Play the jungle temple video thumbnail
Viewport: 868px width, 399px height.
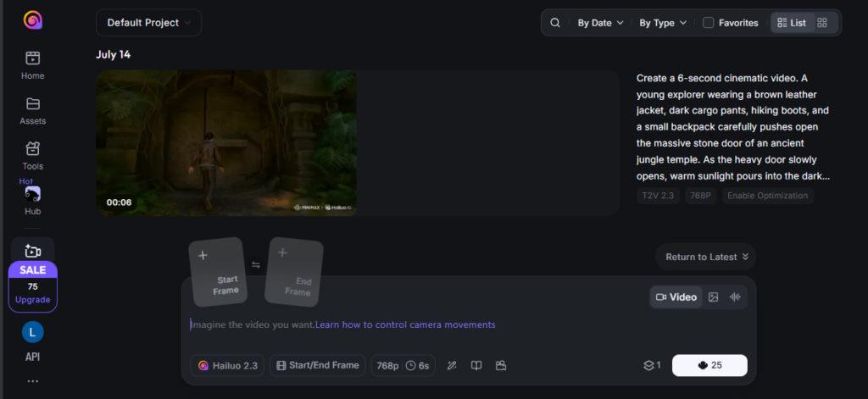click(x=226, y=143)
